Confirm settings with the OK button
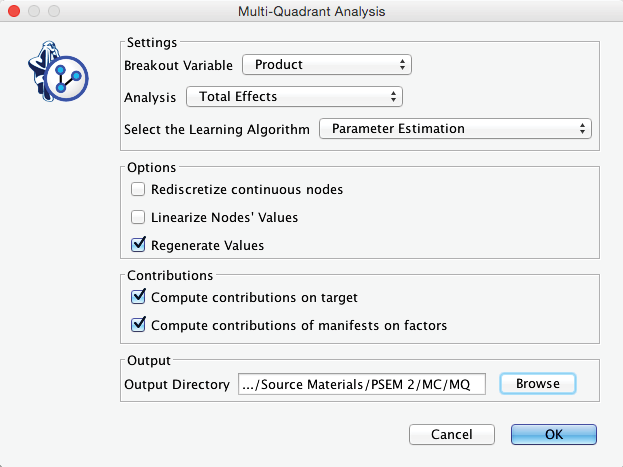Image resolution: width=623 pixels, height=467 pixels. point(553,434)
